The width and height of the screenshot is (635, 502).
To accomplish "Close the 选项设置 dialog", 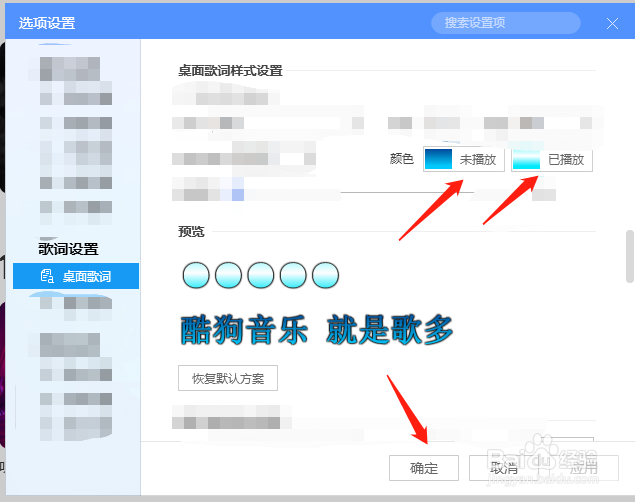I will click(x=612, y=23).
